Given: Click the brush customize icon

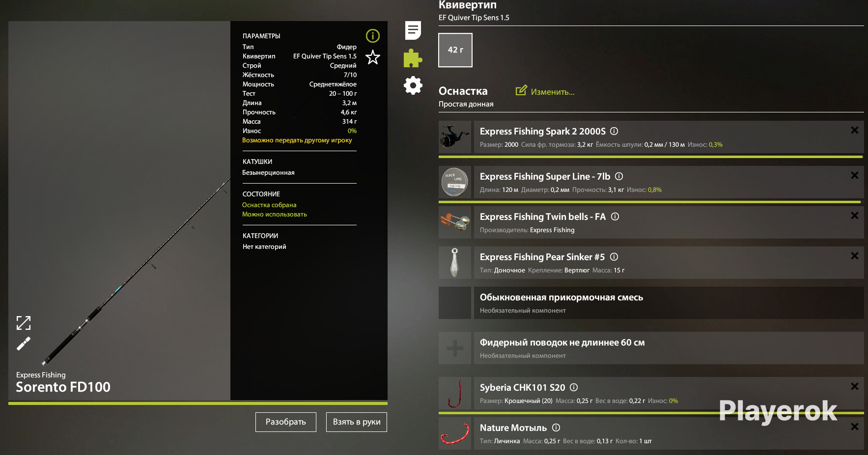Looking at the screenshot, I should (24, 344).
